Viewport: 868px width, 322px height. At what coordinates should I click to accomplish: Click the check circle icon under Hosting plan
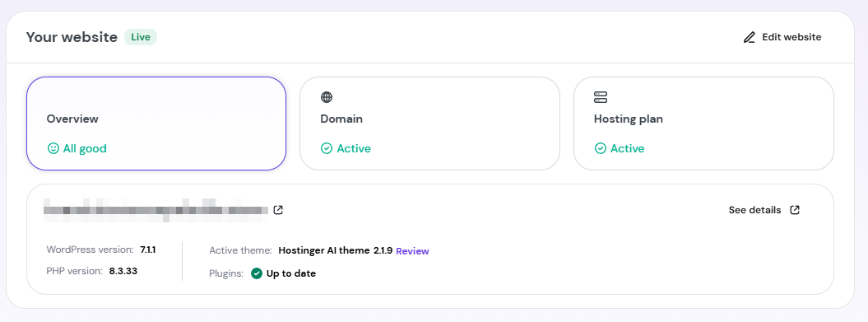(600, 148)
